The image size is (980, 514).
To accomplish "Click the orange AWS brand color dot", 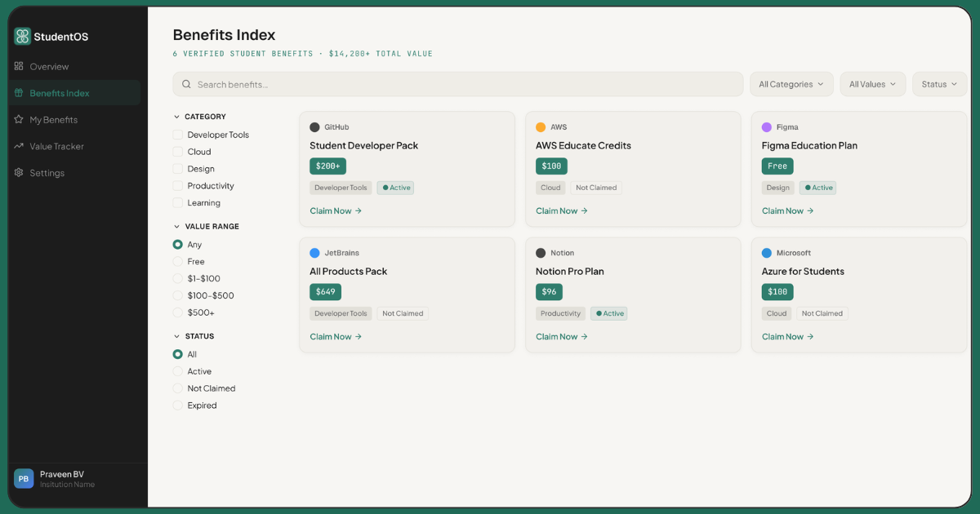I will tap(541, 126).
